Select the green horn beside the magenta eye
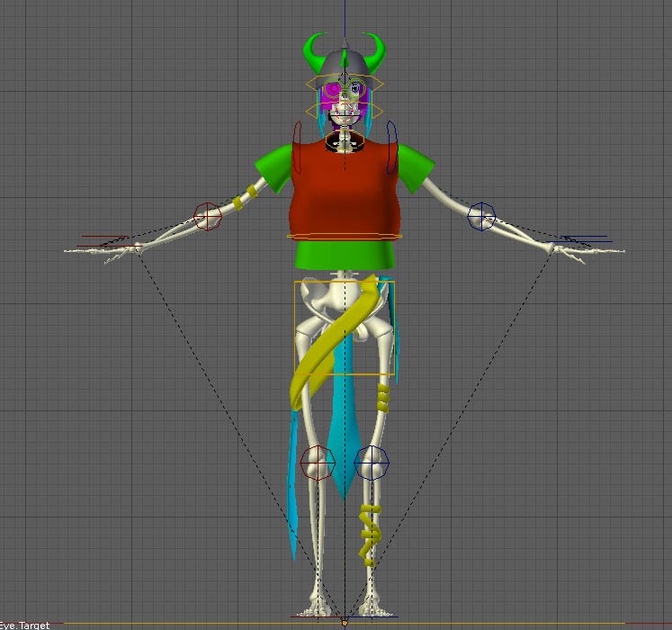 [x=315, y=54]
